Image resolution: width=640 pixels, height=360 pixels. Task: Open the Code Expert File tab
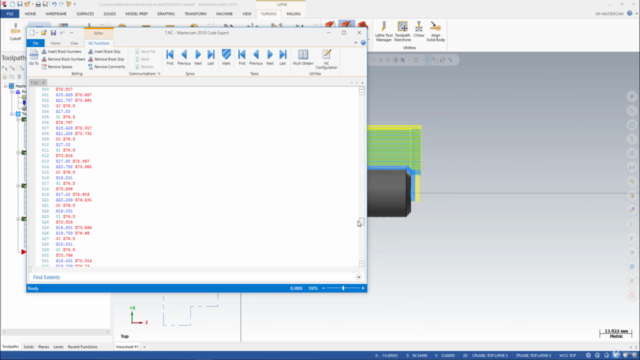click(36, 43)
